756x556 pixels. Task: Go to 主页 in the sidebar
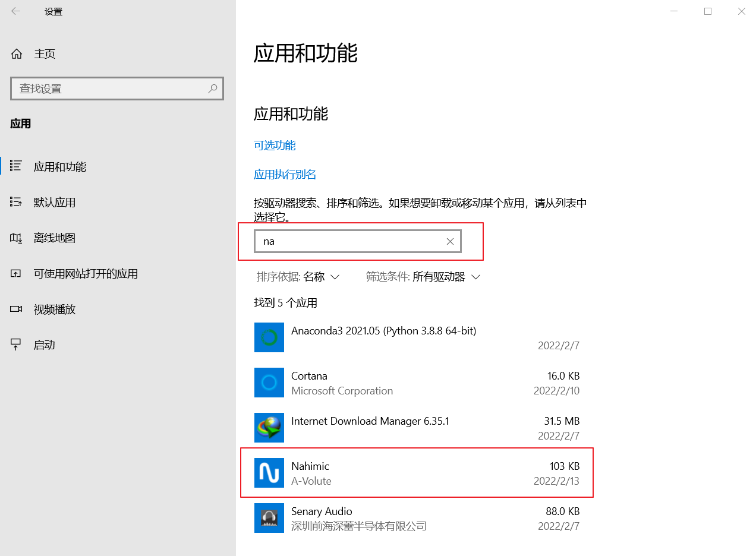tap(45, 54)
